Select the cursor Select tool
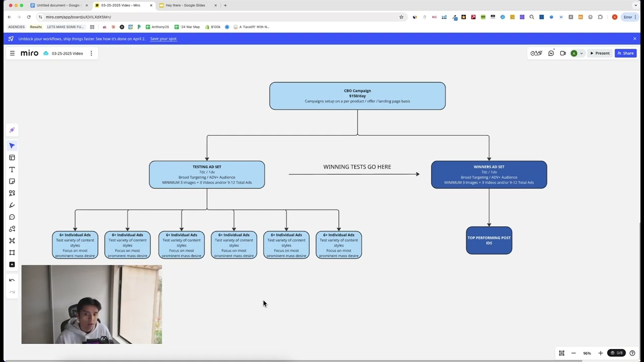This screenshot has width=644, height=362. coord(12,146)
